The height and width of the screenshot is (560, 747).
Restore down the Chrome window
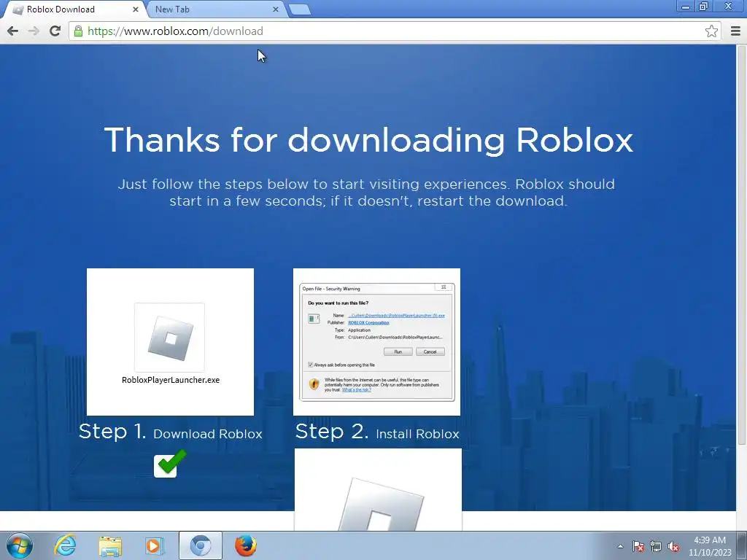pyautogui.click(x=704, y=7)
